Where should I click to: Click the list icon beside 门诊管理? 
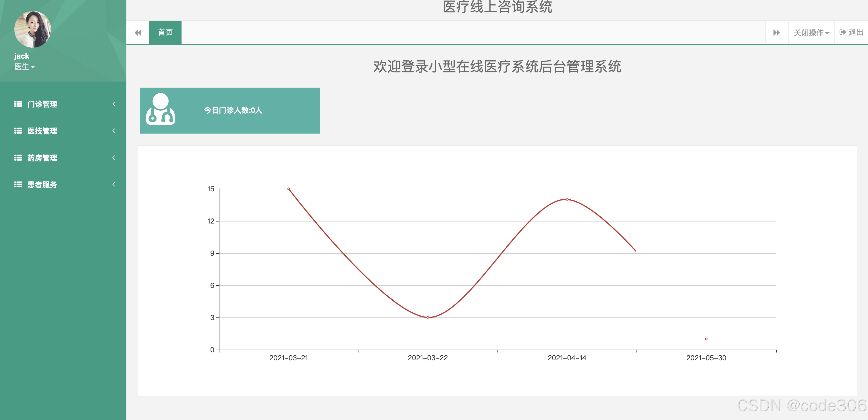18,104
